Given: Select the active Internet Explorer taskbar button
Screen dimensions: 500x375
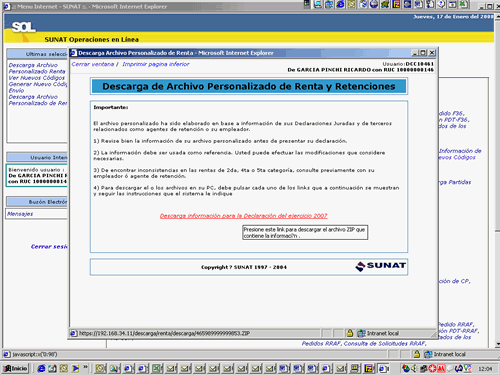Looking at the screenshot, I should pos(383,368).
